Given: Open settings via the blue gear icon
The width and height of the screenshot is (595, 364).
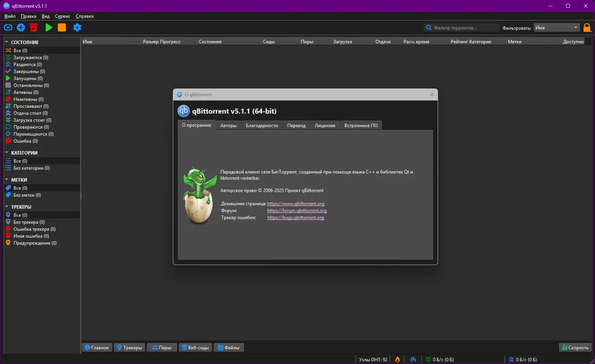Looking at the screenshot, I should [77, 27].
